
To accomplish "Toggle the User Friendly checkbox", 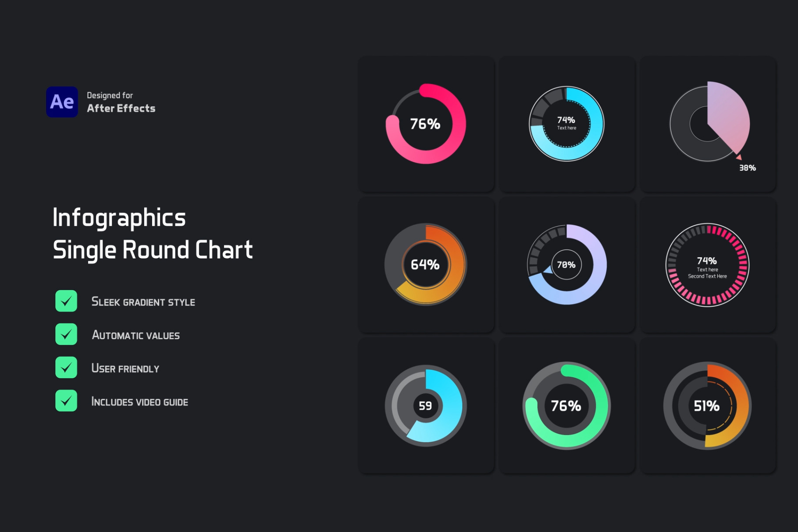I will click(x=66, y=368).
